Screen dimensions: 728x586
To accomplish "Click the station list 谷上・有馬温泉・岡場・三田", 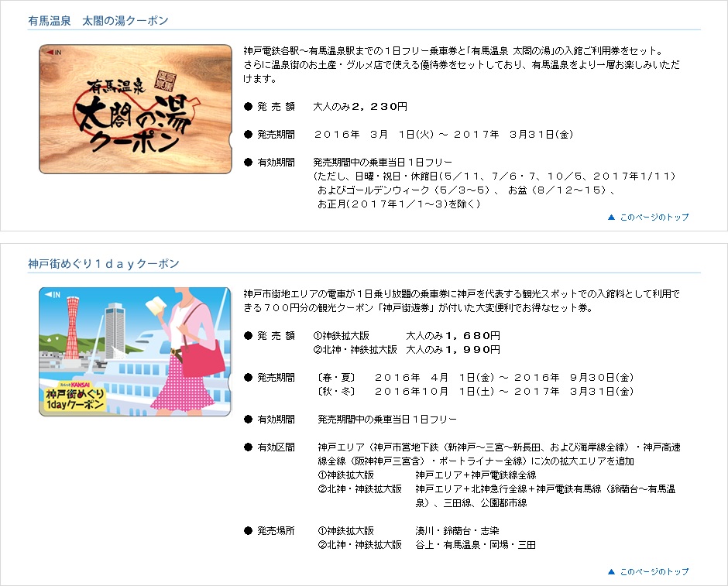I will pyautogui.click(x=476, y=545).
